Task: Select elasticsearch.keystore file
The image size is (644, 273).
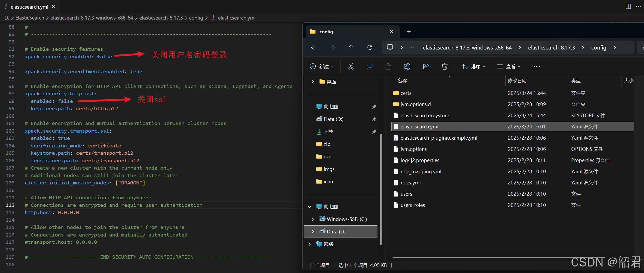Action: pyautogui.click(x=513, y=115)
